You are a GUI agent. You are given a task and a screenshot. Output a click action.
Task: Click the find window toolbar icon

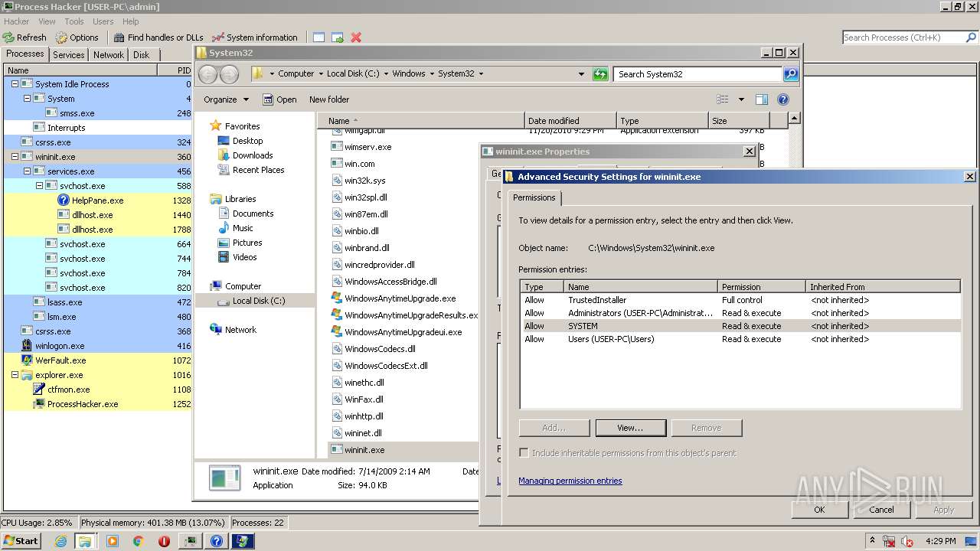(x=318, y=37)
